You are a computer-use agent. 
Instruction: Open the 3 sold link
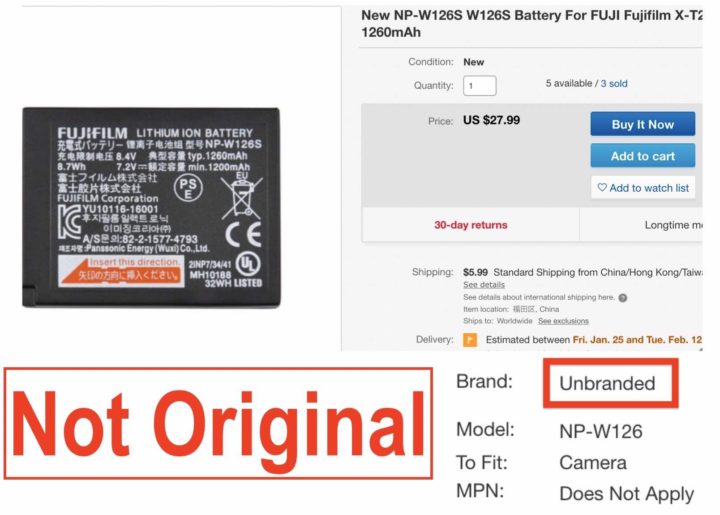pos(614,84)
